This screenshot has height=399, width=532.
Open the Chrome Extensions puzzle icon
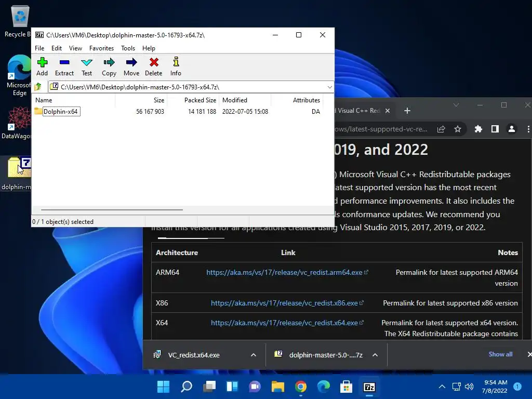478,129
